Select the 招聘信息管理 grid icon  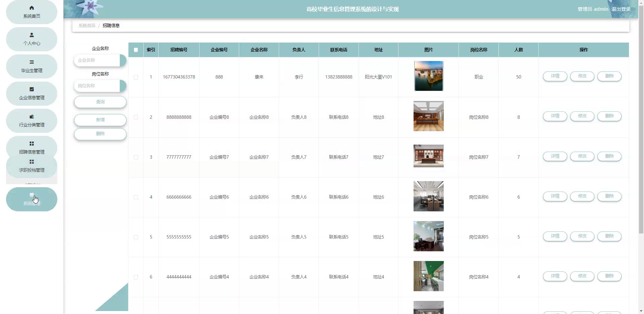click(x=32, y=144)
